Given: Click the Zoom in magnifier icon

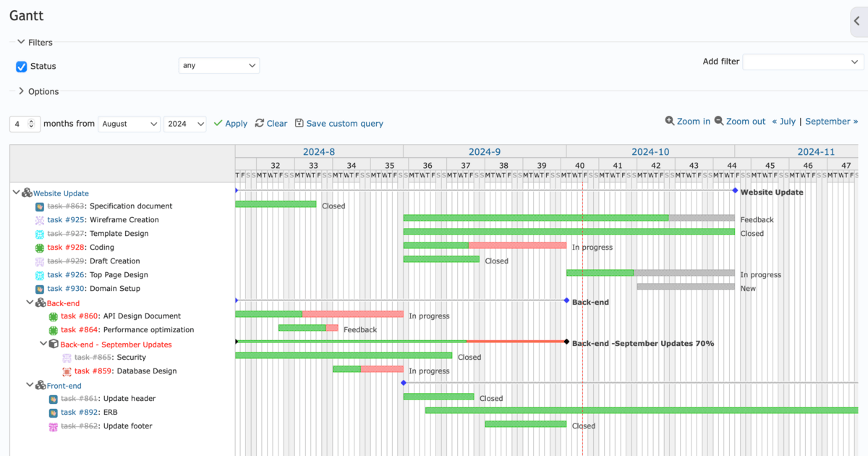Looking at the screenshot, I should click(x=671, y=121).
